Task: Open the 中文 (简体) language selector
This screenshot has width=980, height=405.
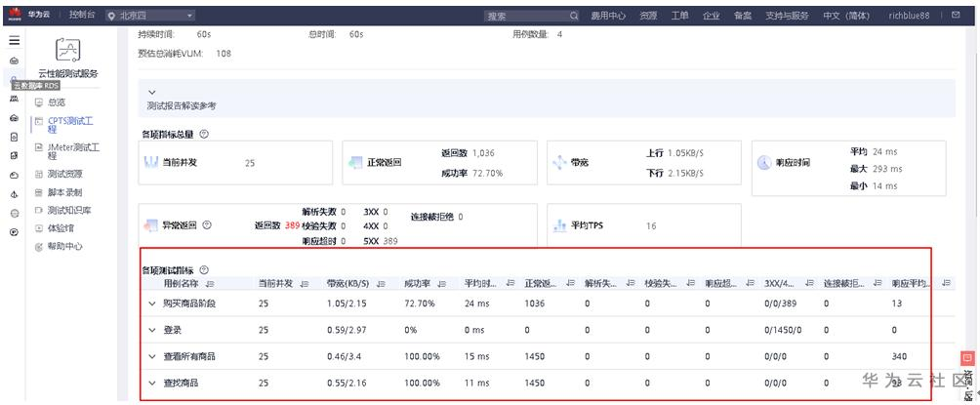Action: pos(845,16)
